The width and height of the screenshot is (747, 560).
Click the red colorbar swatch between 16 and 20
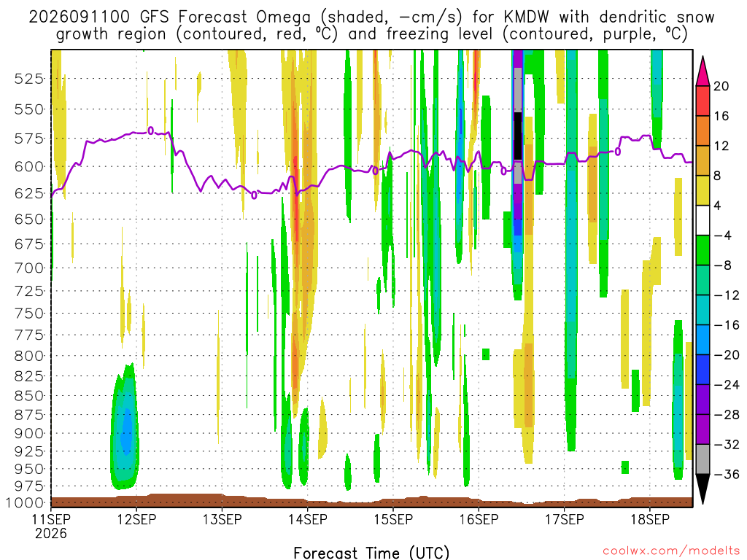click(703, 101)
